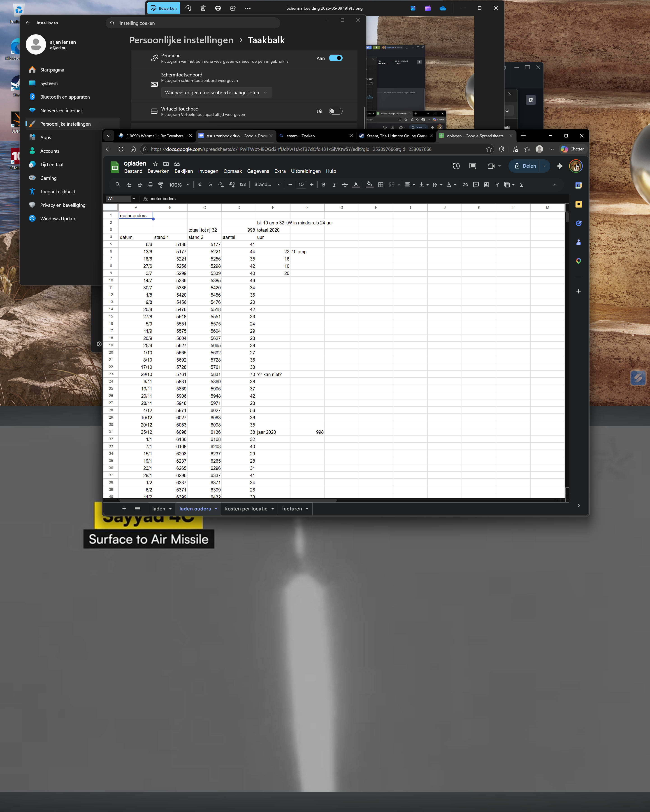Toggle the Virtueel touchpad switch
This screenshot has height=812, width=650.
click(335, 111)
